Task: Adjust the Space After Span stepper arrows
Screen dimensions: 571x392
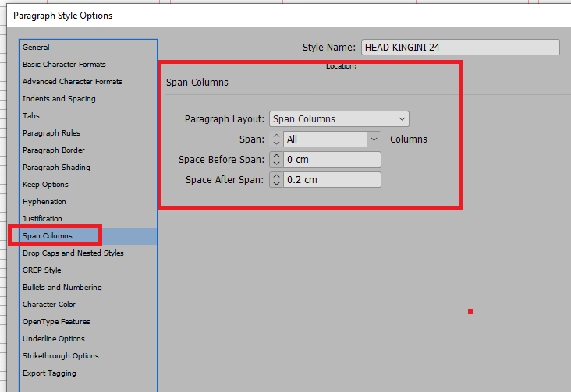Action: [x=276, y=180]
